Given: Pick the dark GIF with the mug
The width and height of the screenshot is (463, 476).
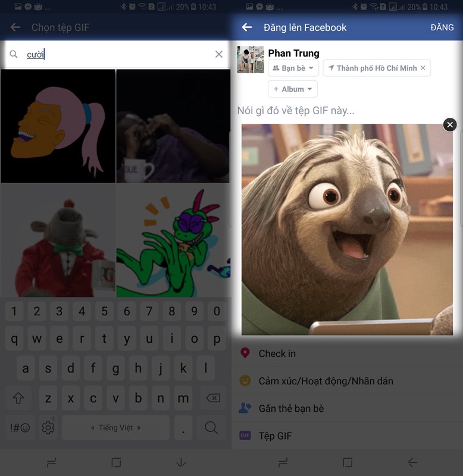Looking at the screenshot, I should click(x=173, y=126).
